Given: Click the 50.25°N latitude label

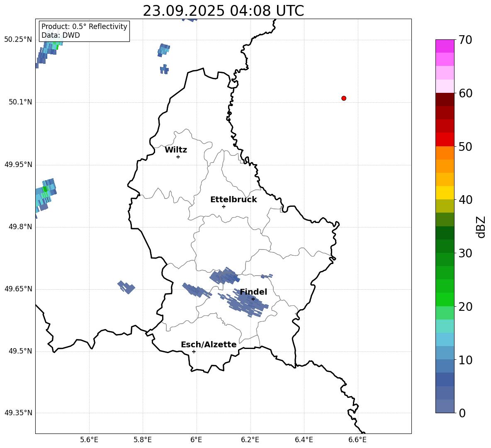Looking at the screenshot, I should (x=18, y=40).
